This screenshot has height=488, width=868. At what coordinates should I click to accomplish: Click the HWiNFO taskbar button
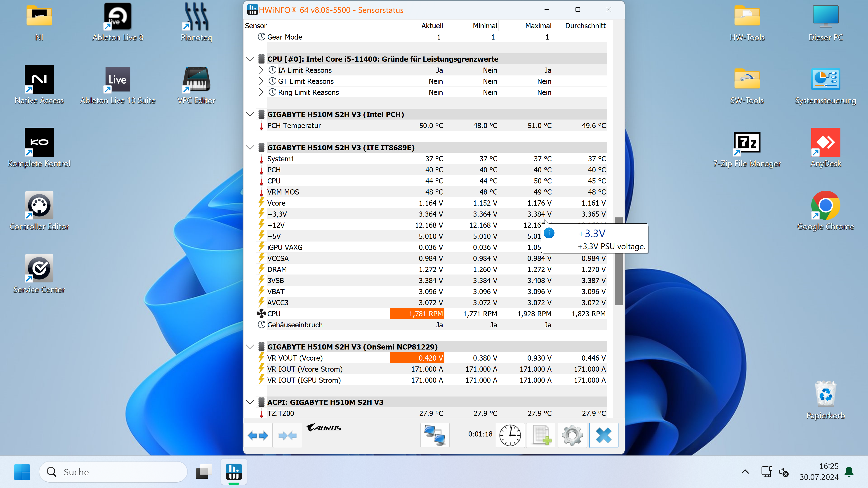(234, 472)
